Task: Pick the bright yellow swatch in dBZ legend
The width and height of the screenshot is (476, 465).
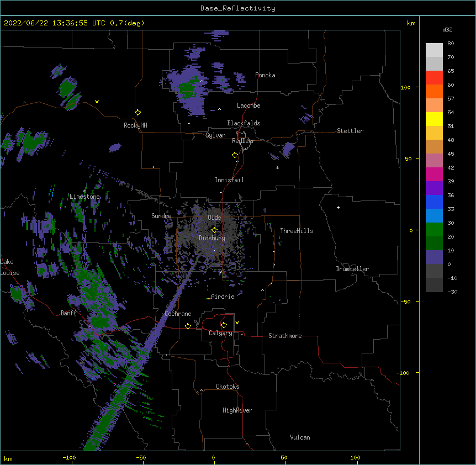Action: [x=434, y=119]
